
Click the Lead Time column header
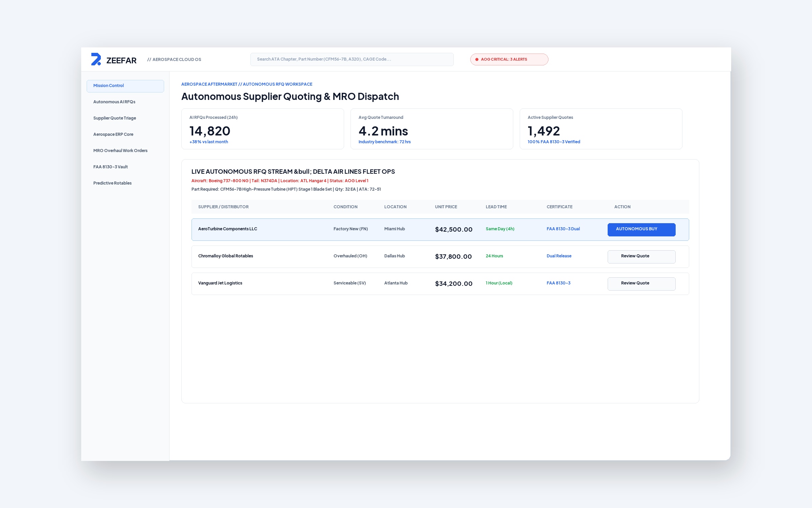(x=496, y=207)
